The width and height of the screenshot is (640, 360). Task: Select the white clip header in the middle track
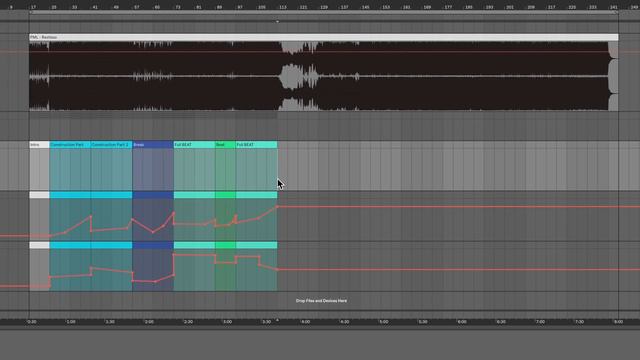(x=39, y=195)
